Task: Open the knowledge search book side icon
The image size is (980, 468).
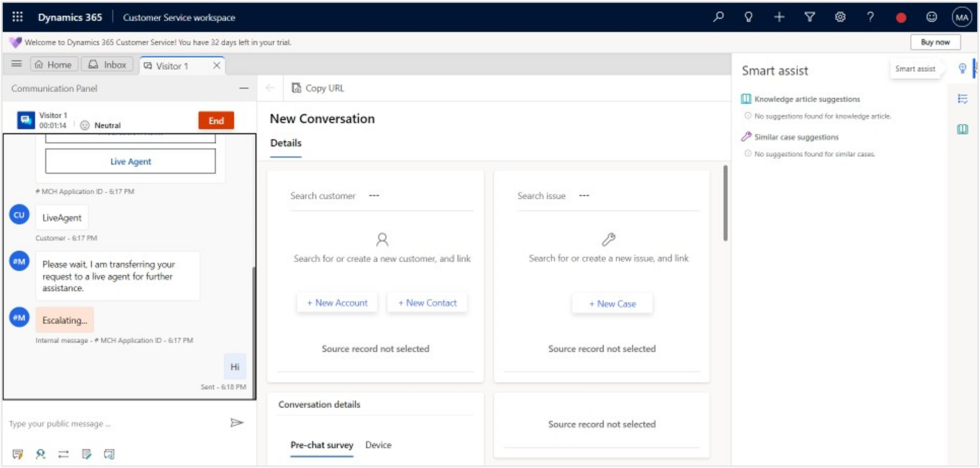Action: [x=962, y=129]
